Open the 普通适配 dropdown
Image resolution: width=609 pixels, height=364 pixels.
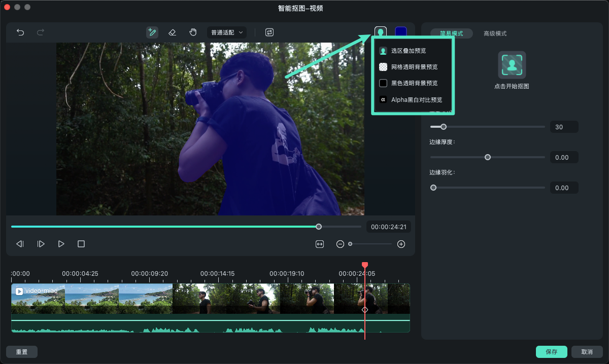pos(226,32)
